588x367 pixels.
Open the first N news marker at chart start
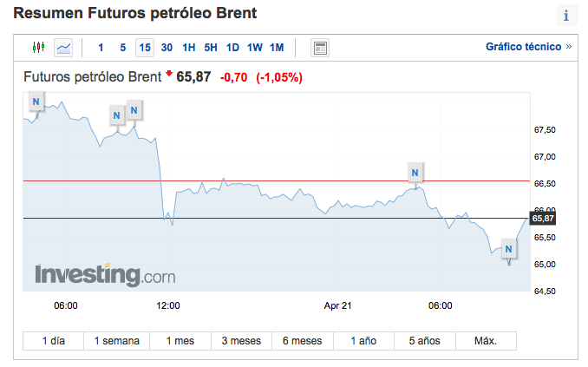pos(36,102)
